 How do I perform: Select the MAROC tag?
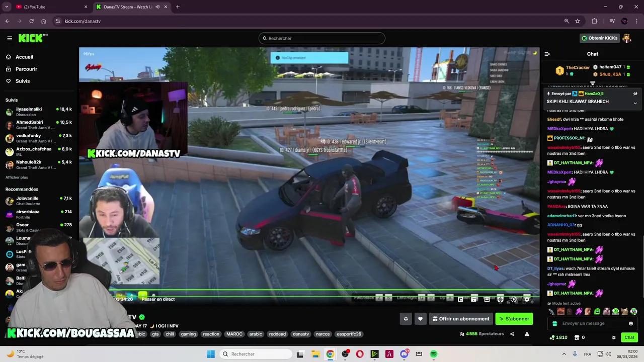pyautogui.click(x=234, y=334)
